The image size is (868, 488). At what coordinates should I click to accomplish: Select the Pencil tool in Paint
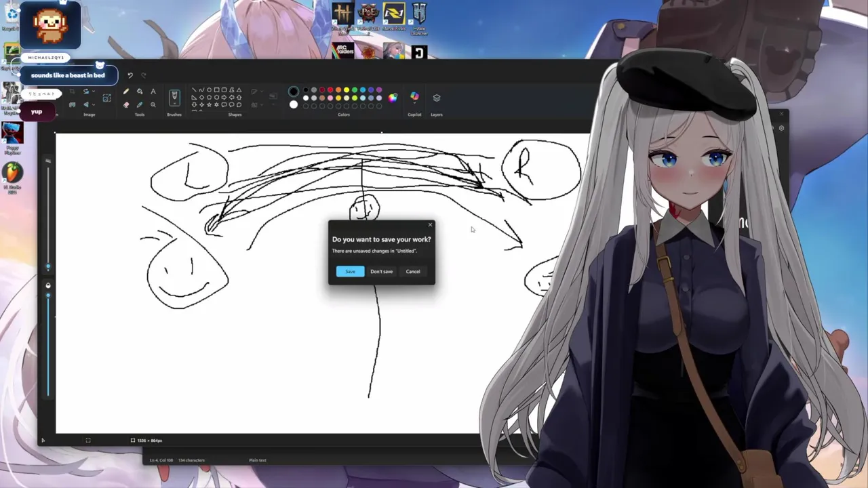pos(126,91)
